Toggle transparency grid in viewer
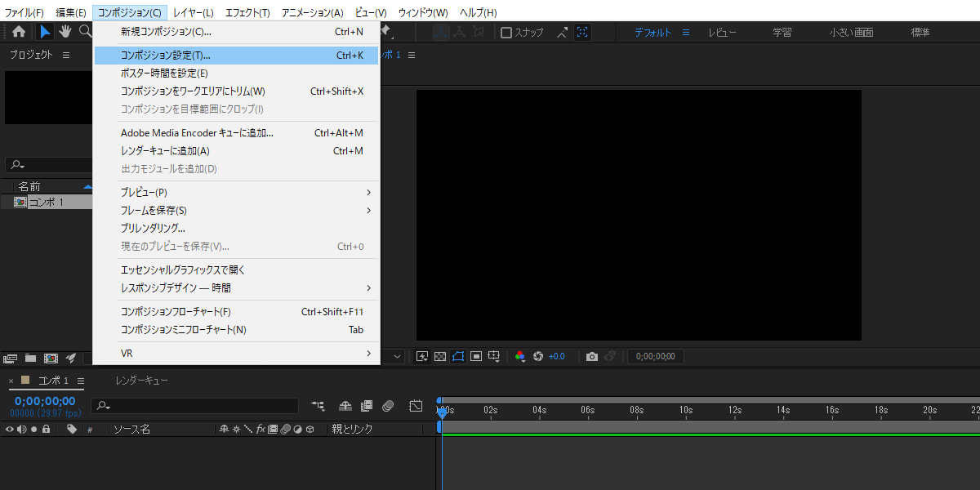980x490 pixels. 440,357
